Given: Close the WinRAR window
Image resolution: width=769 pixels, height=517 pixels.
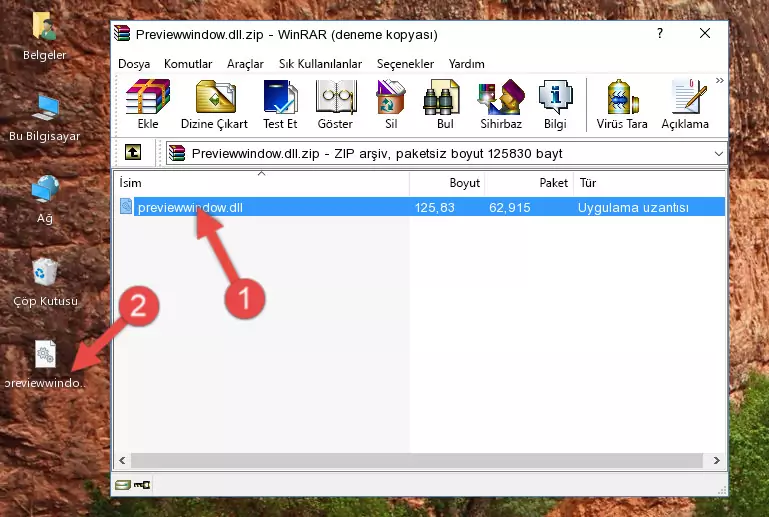Looking at the screenshot, I should coord(705,33).
